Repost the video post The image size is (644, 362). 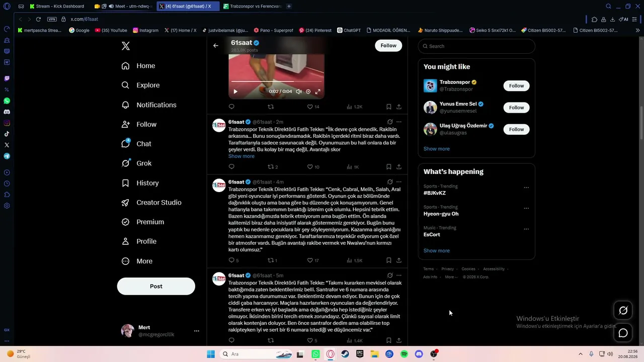[x=271, y=107]
